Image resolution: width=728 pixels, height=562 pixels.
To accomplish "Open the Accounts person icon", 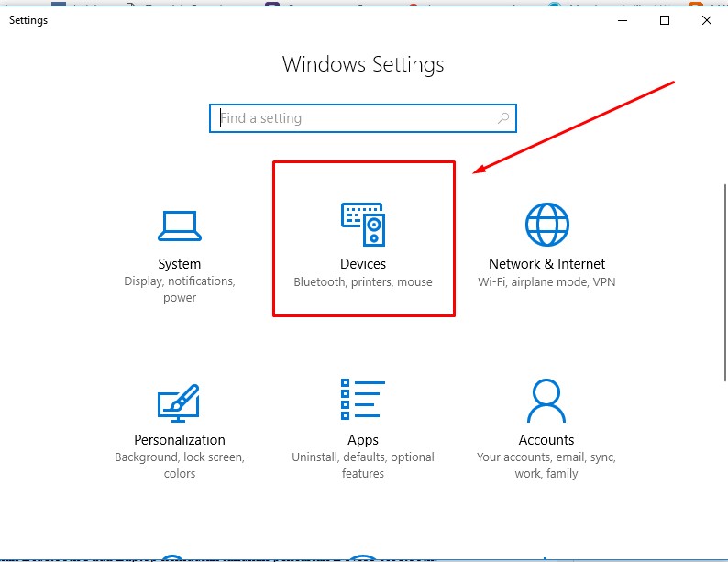I will coord(546,401).
